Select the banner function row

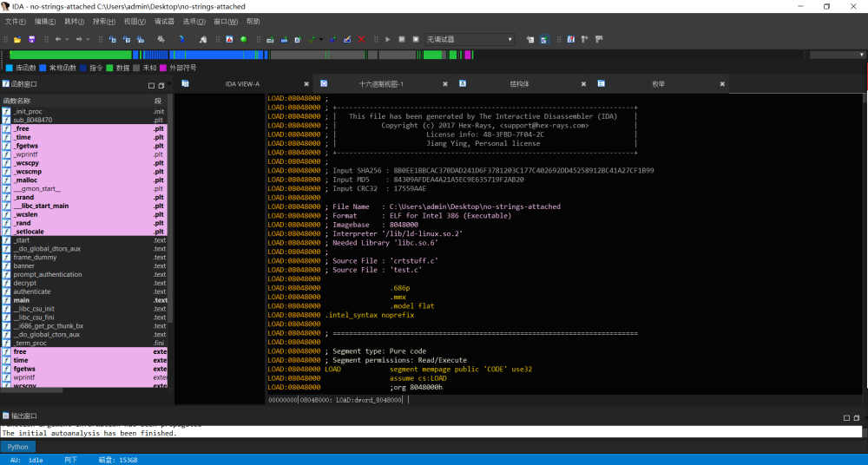[x=84, y=265]
